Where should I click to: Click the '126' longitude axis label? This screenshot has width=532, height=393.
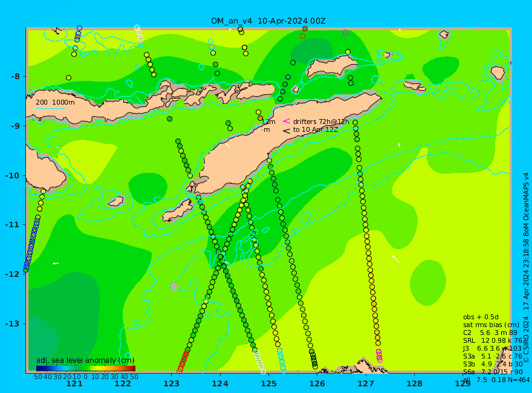(317, 383)
